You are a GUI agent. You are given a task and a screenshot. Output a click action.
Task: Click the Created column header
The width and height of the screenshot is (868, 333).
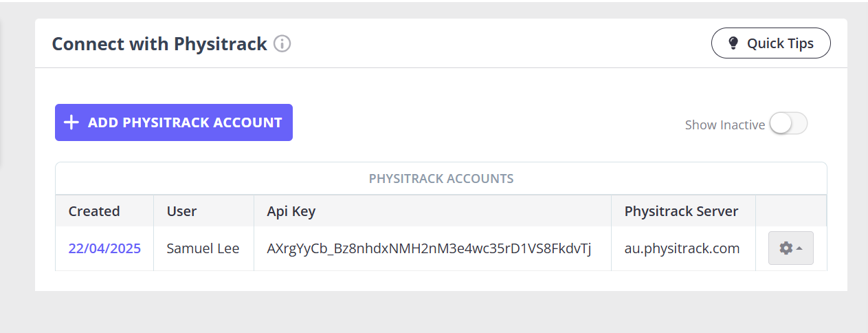click(x=94, y=211)
